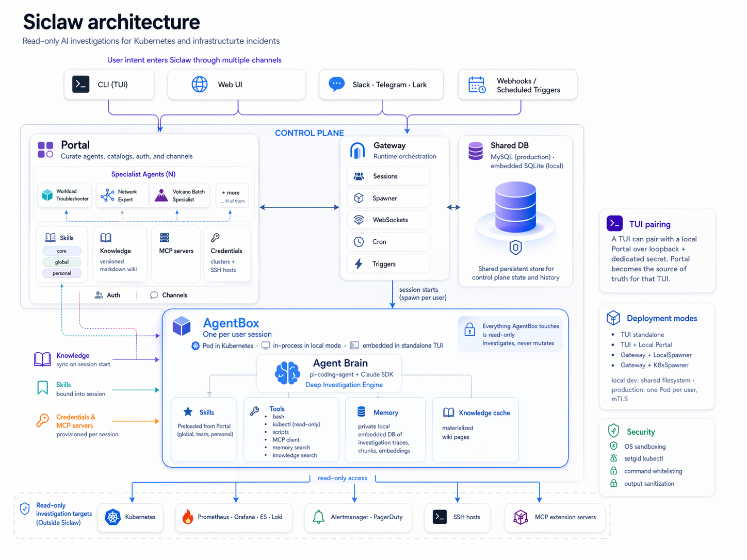
Task: Click 'OS sandboxing' security entry
Action: 645,447
